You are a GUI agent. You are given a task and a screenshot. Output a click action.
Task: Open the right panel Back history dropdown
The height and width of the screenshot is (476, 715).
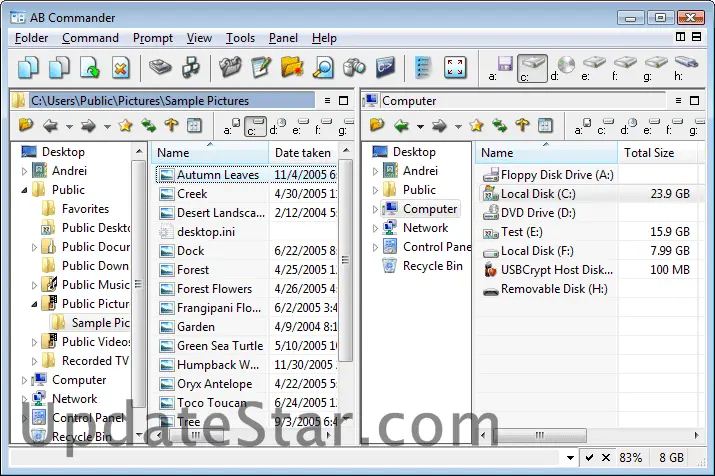420,126
